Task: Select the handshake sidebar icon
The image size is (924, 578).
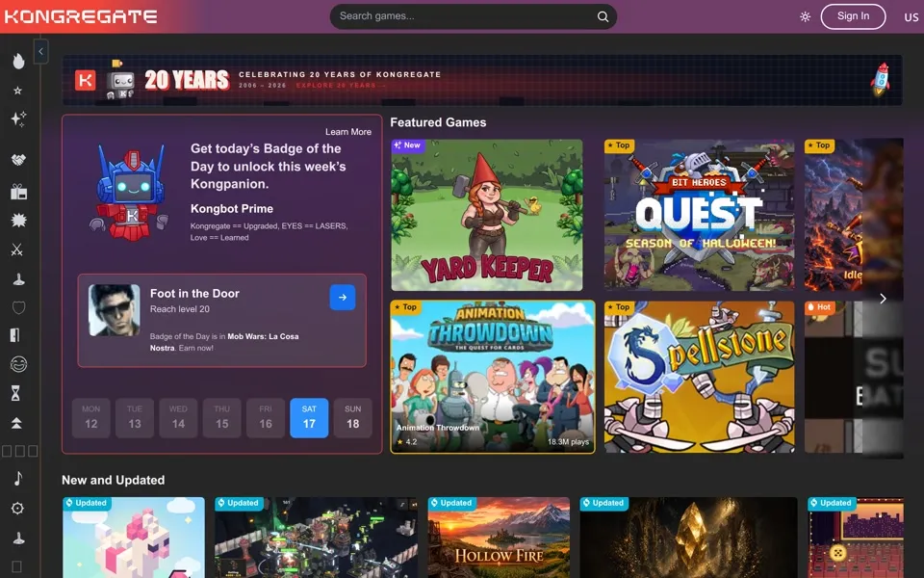Action: coord(18,160)
